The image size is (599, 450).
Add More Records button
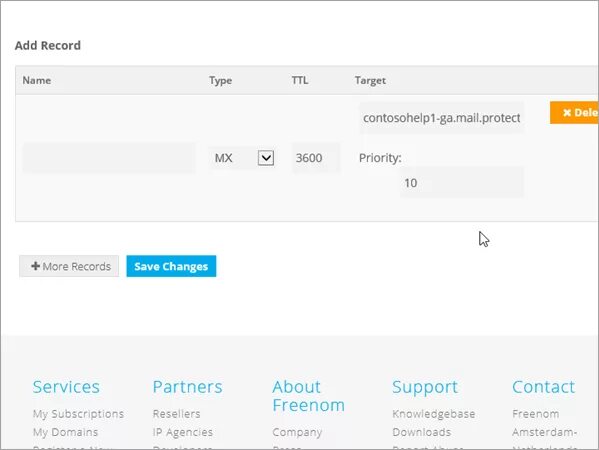(x=69, y=266)
